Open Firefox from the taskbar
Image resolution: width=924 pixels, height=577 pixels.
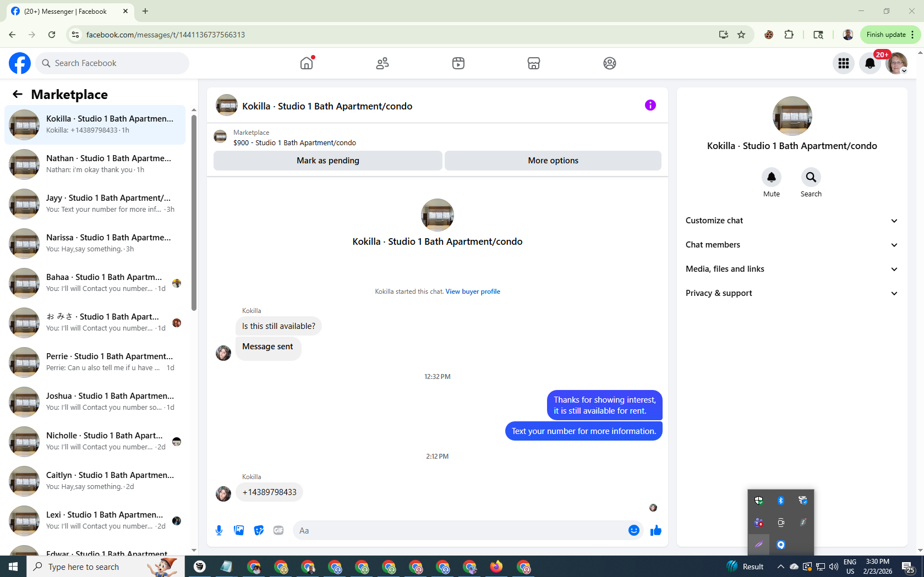click(496, 567)
